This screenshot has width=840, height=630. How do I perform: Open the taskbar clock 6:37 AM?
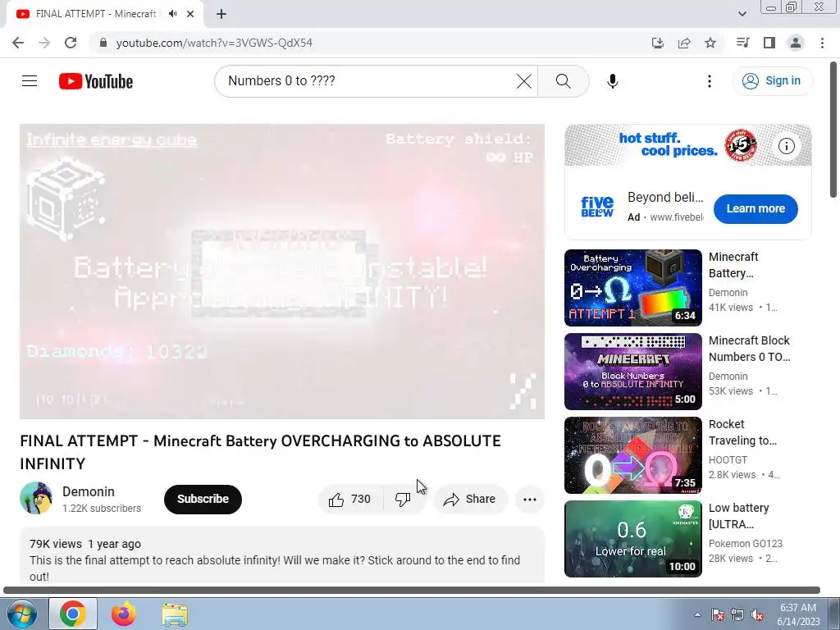pyautogui.click(x=798, y=614)
